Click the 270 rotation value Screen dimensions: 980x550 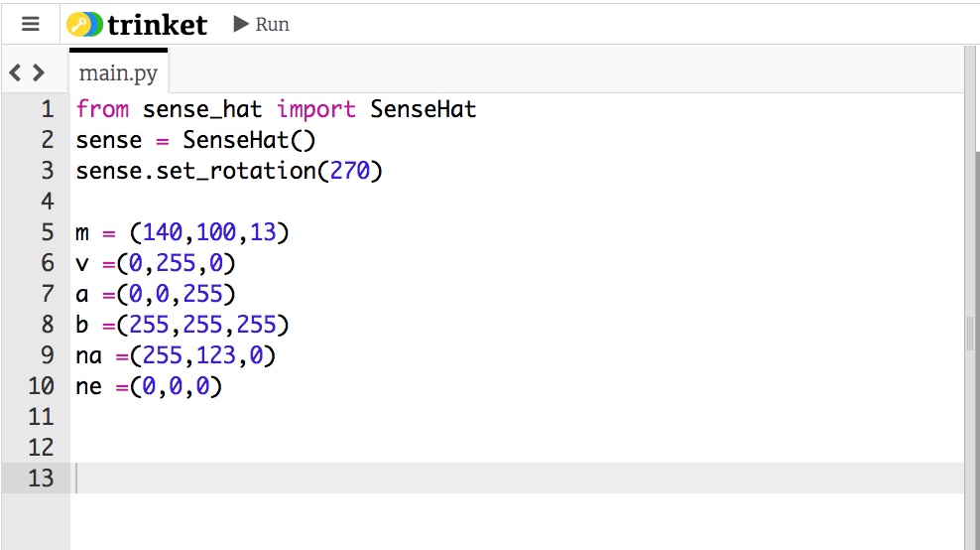[349, 171]
